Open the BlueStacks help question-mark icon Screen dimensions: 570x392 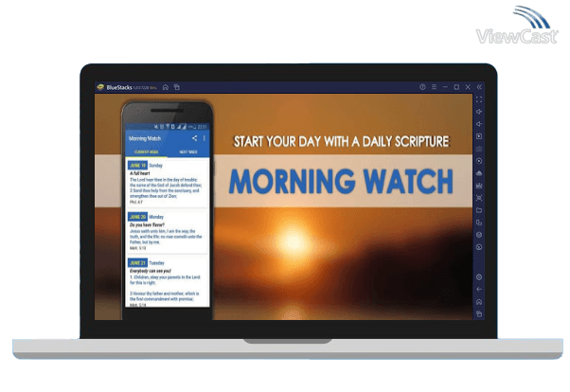422,87
